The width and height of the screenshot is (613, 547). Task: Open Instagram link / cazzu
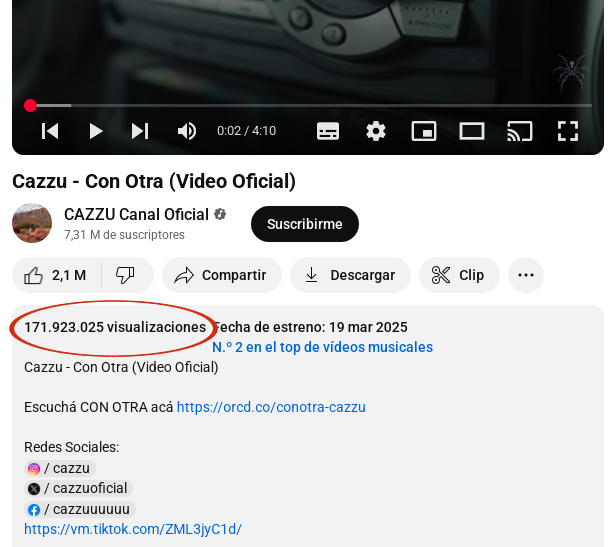[x=60, y=468]
